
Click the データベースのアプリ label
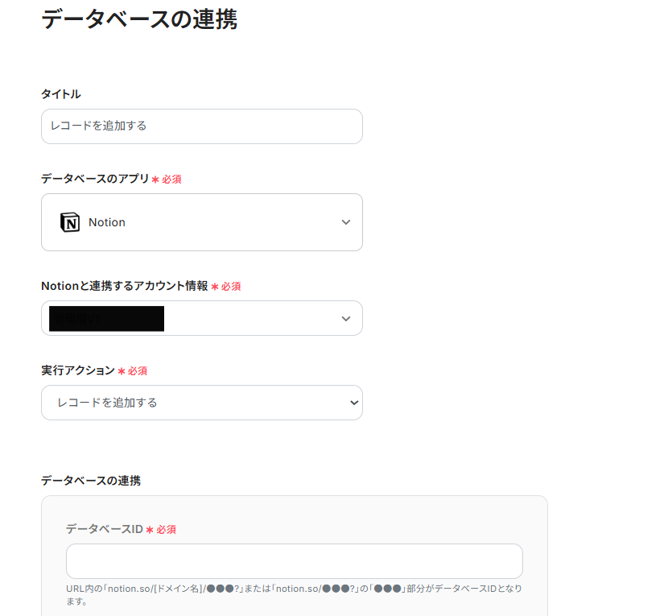[95, 179]
